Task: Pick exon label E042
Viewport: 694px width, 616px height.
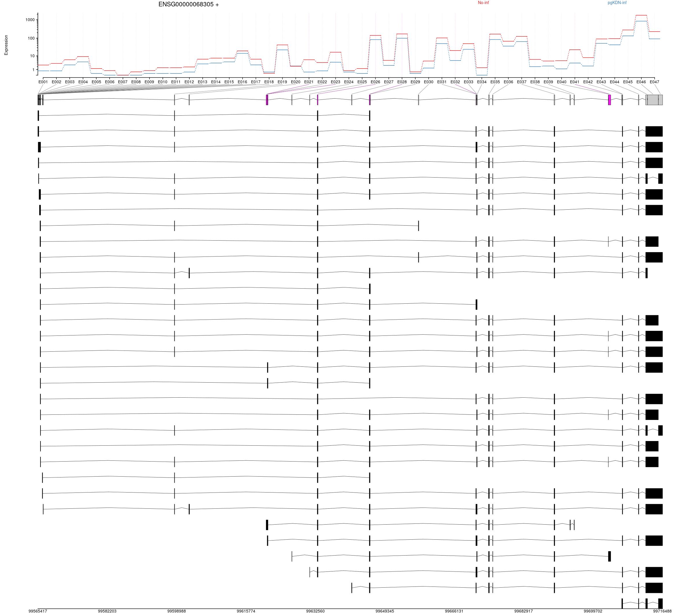Action: (x=588, y=82)
